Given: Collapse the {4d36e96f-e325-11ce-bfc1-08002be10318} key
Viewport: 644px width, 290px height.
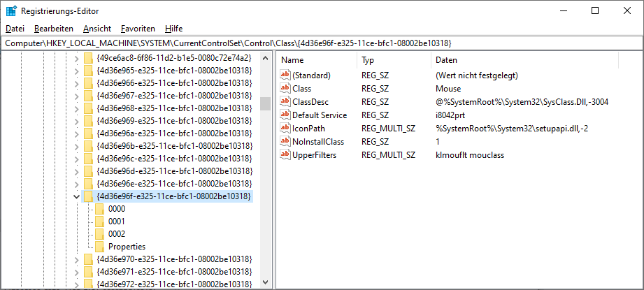Looking at the screenshot, I should (76, 197).
